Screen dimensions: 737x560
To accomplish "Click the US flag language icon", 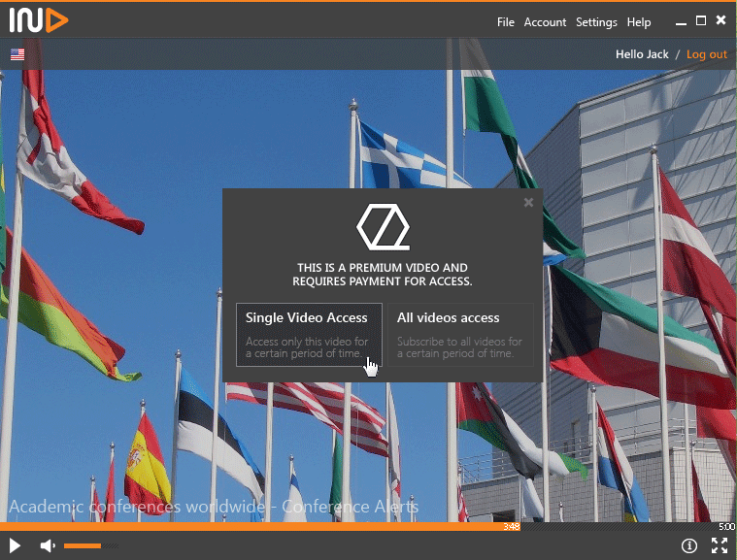I will pos(17,54).
